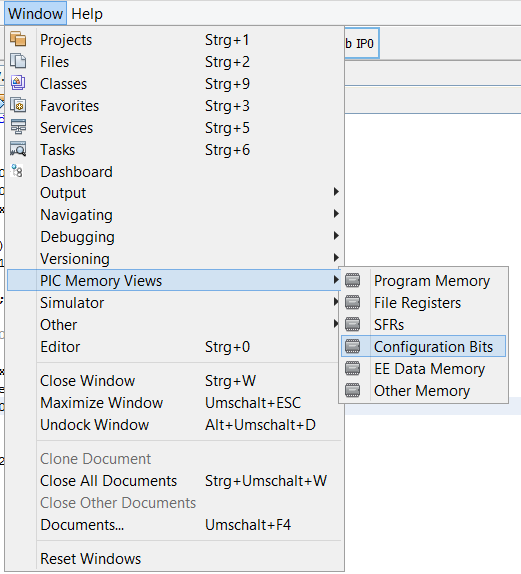Screen dimensions: 521x574
Task: Select the Classes menu entry
Action: click(174, 83)
